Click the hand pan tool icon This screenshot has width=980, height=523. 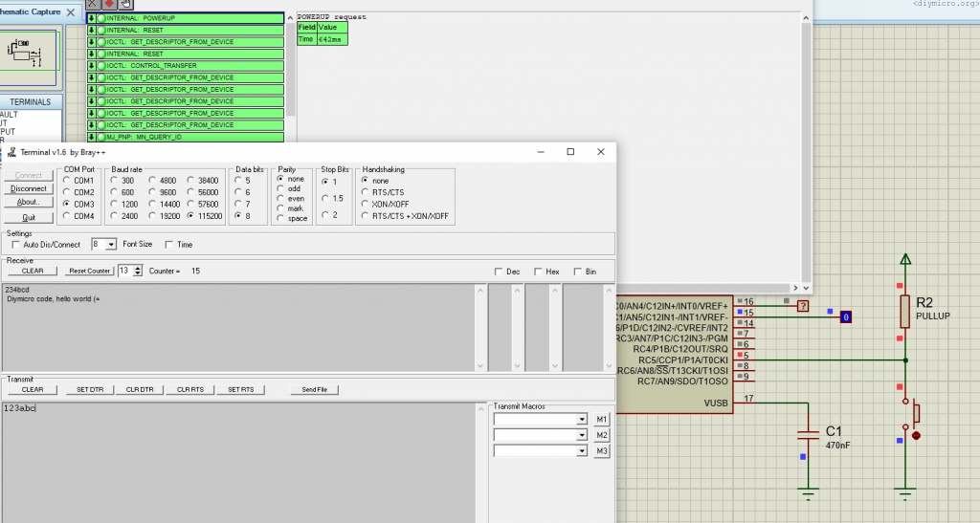(125, 4)
